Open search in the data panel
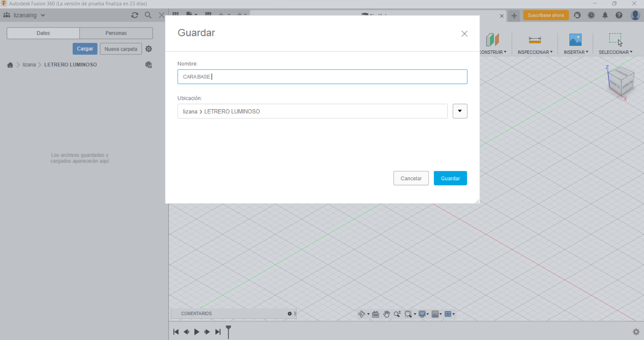This screenshot has width=644, height=340. tap(148, 15)
